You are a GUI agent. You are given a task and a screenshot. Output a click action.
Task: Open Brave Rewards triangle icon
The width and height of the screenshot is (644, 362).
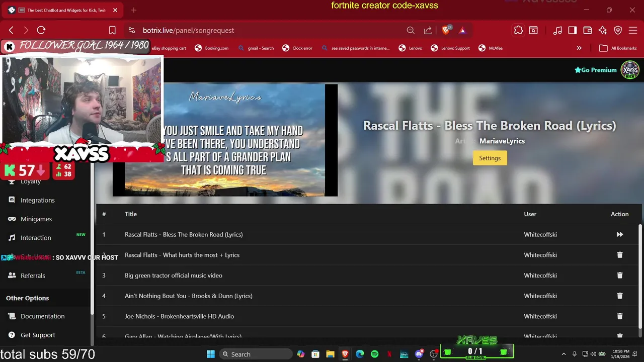(462, 30)
